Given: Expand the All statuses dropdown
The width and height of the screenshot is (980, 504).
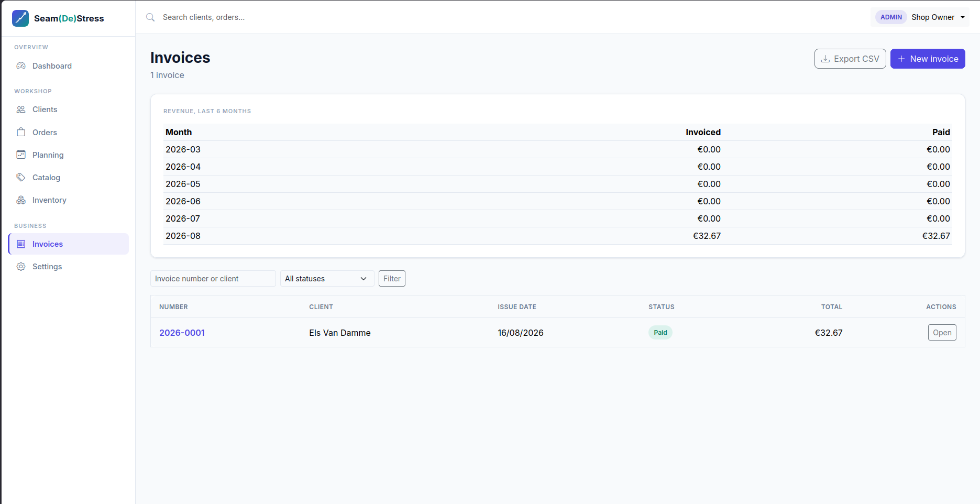Looking at the screenshot, I should [327, 279].
